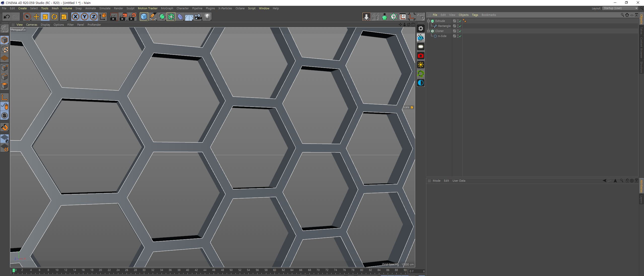Click the Edit button in attributes

[446, 181]
